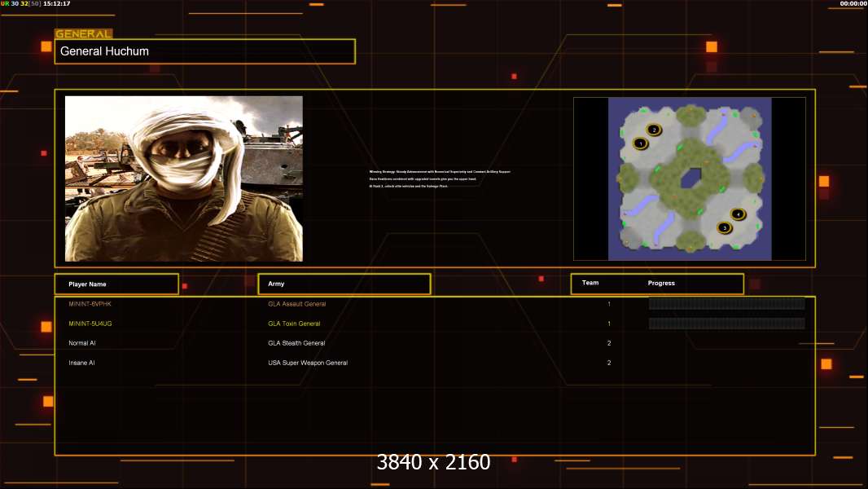Click GLA Assault General army entry

coord(296,304)
